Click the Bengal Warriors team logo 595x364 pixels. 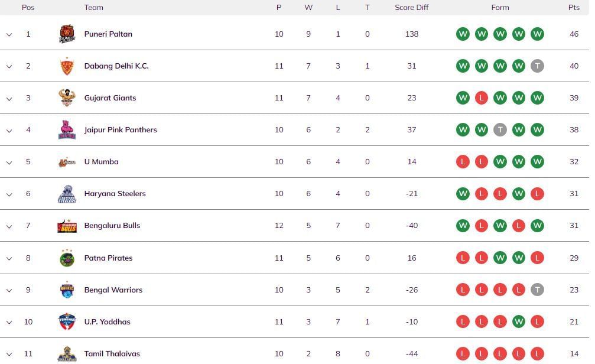pyautogui.click(x=67, y=290)
